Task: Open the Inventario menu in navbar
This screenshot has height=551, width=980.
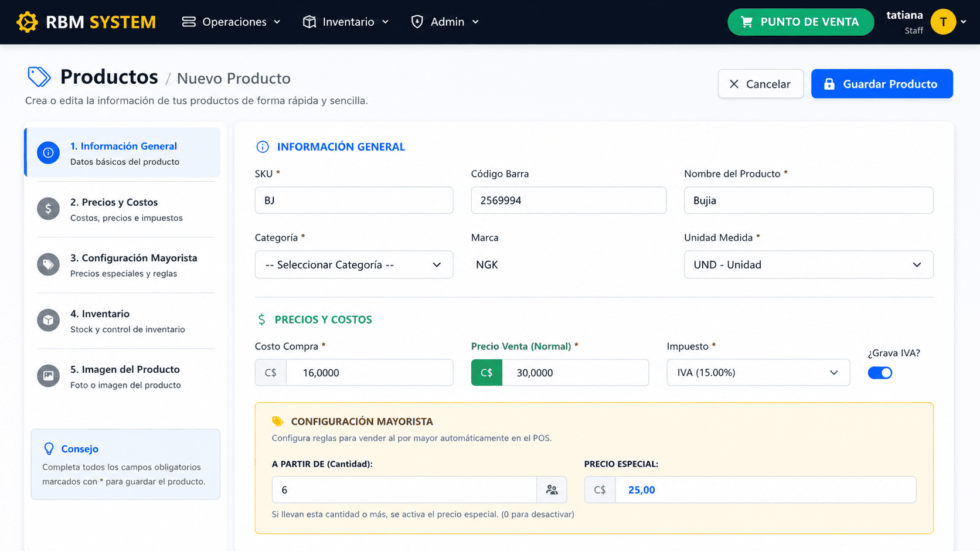Action: (x=346, y=22)
